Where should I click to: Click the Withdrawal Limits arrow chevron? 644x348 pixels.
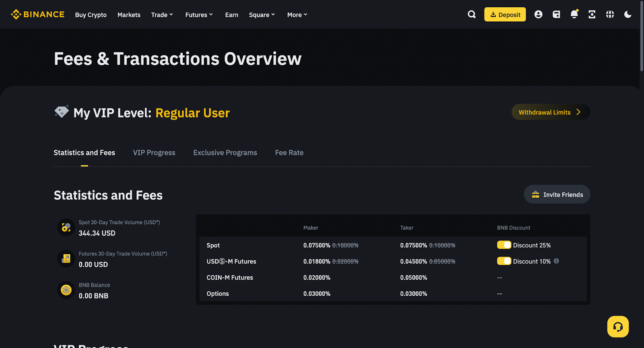(578, 112)
